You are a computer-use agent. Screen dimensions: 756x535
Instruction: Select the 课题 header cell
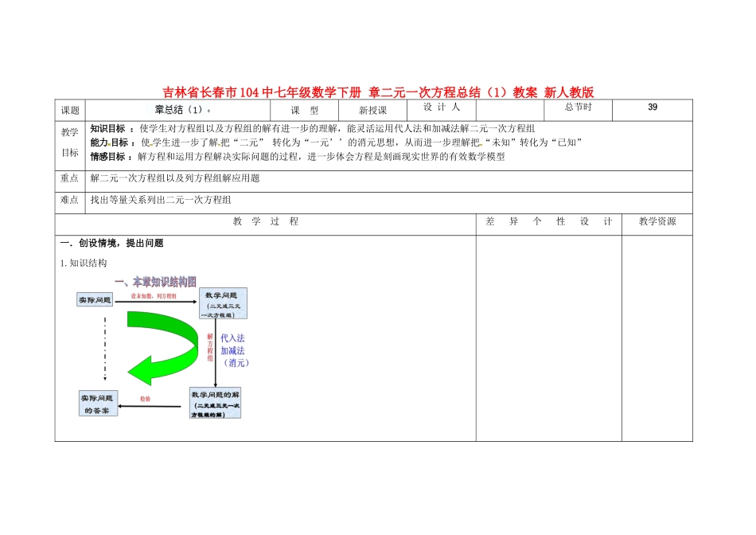click(x=70, y=111)
